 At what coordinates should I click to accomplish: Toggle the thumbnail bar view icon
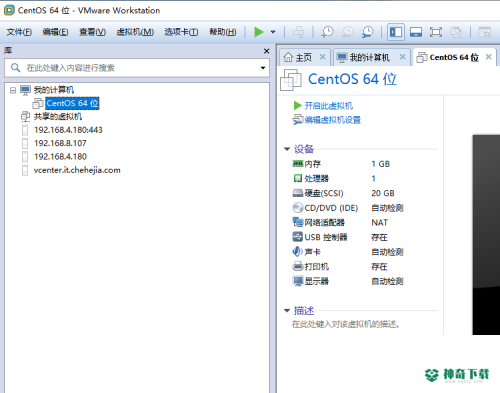[416, 32]
